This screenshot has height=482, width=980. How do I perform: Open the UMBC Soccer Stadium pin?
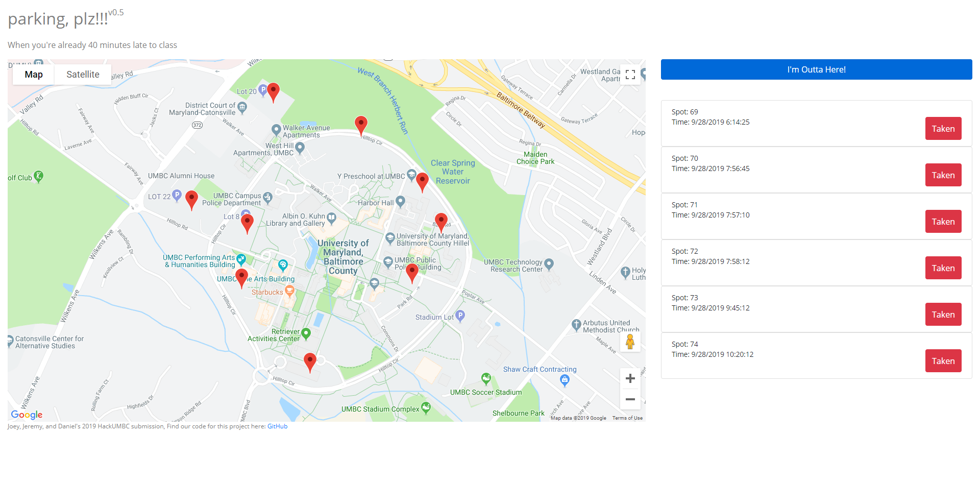point(486,379)
